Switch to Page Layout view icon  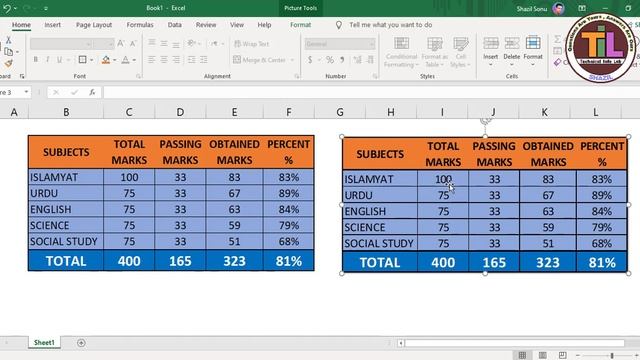click(x=542, y=355)
